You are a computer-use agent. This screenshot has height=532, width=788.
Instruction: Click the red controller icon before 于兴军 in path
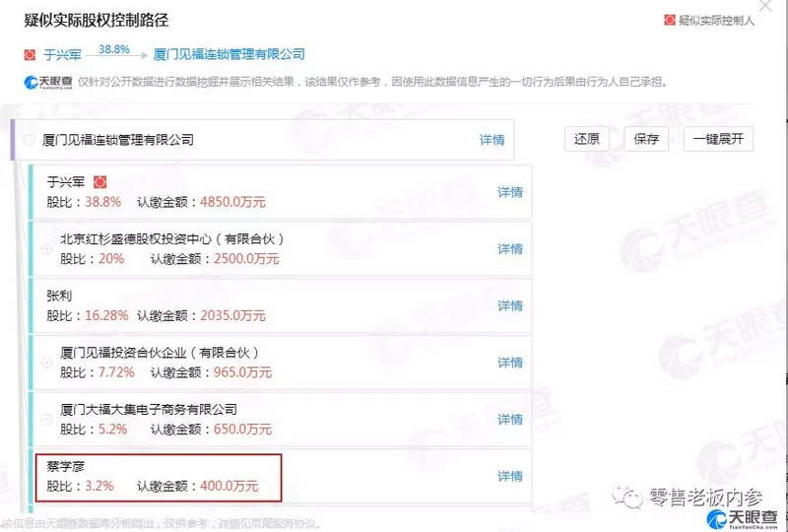(30, 55)
